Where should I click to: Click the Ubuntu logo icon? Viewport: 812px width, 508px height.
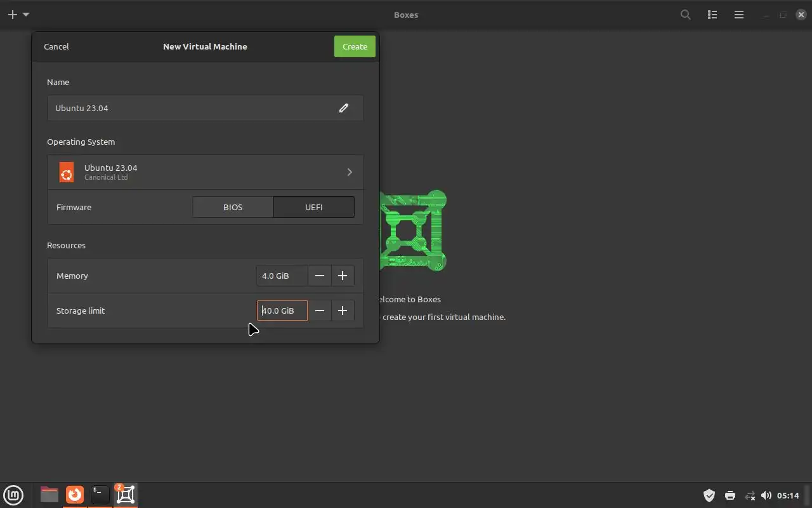[67, 172]
